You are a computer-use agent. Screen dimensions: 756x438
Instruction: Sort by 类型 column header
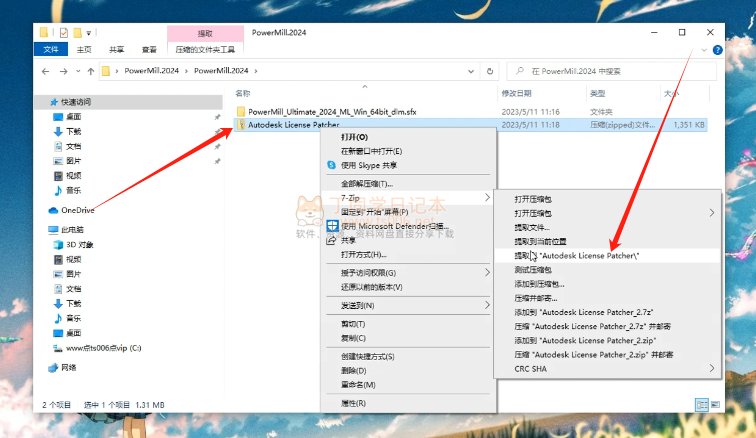[597, 93]
